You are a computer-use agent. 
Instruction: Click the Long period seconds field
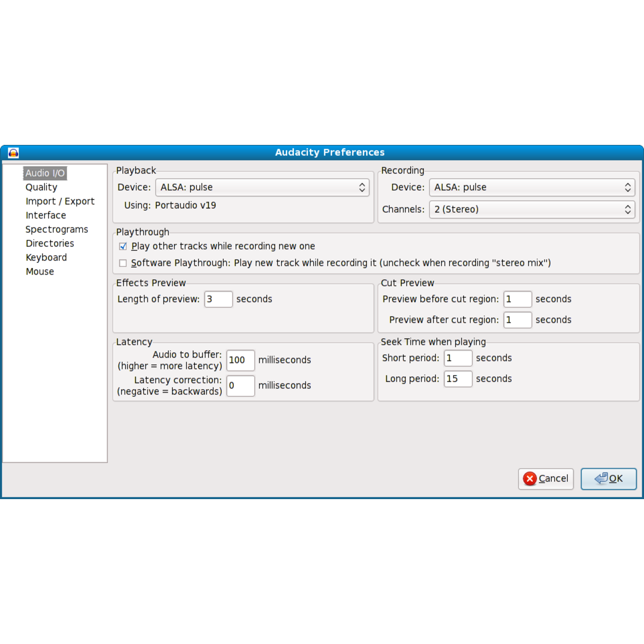click(x=458, y=379)
